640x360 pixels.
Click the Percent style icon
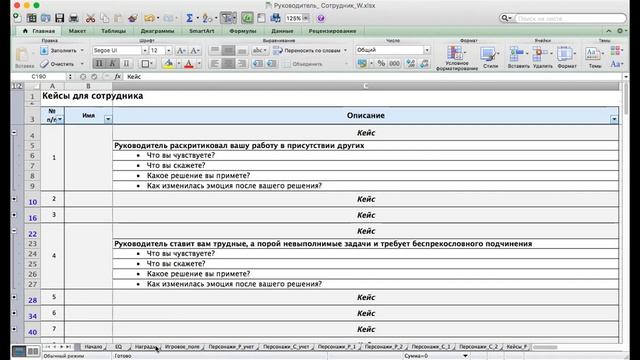pyautogui.click(x=381, y=63)
